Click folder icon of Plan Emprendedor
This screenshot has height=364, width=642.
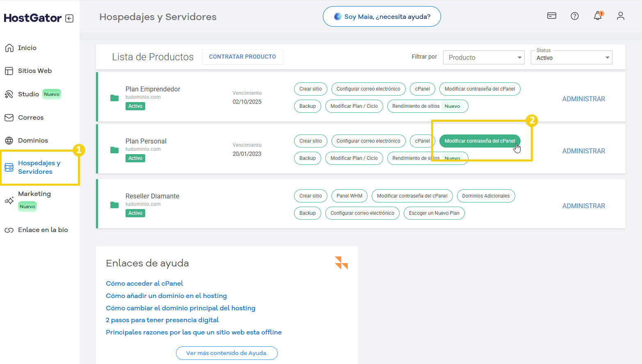[114, 98]
